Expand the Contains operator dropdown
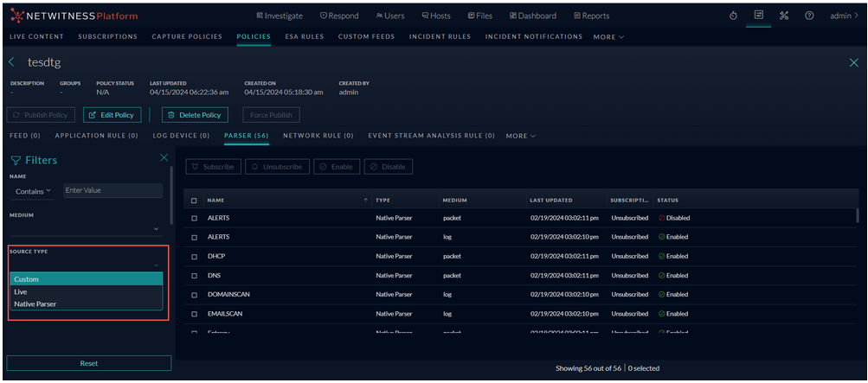The image size is (868, 383). [35, 190]
